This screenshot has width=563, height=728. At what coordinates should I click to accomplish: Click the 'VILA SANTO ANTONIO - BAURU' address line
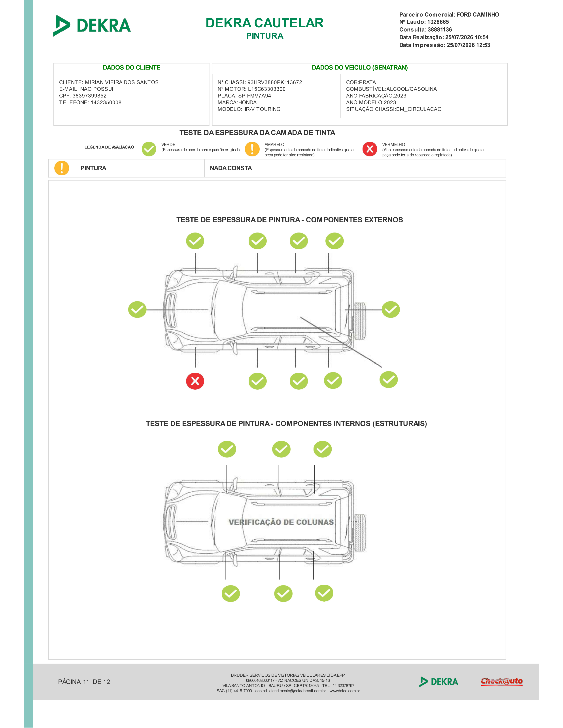288,685
